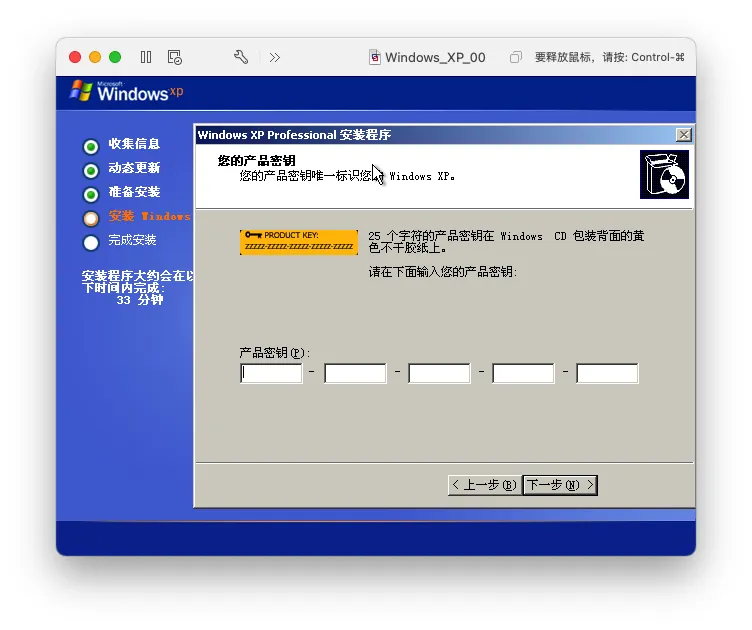Click the overlapping windows icon beside the mouse release hint
Image resolution: width=752 pixels, height=630 pixels.
516,58
